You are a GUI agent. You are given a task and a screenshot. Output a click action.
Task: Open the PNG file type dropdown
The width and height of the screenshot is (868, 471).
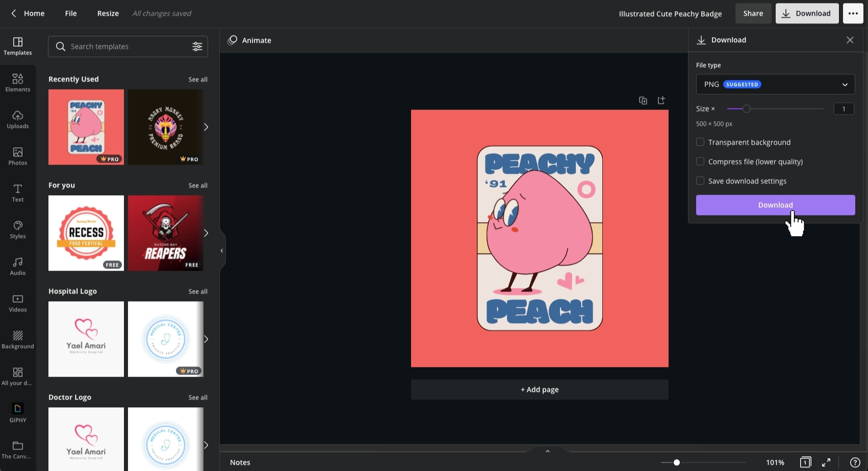(x=775, y=84)
